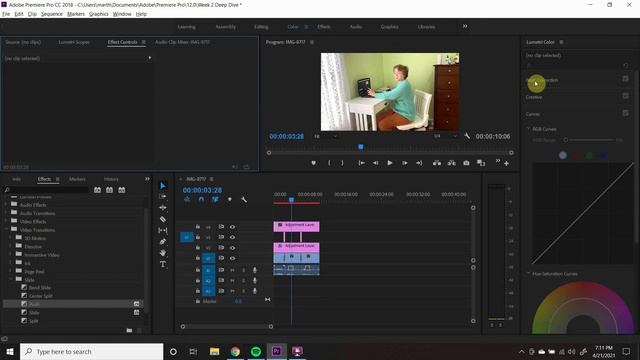The image size is (640, 360).
Task: Open Program monitor settings wrench
Action: pyautogui.click(x=467, y=136)
